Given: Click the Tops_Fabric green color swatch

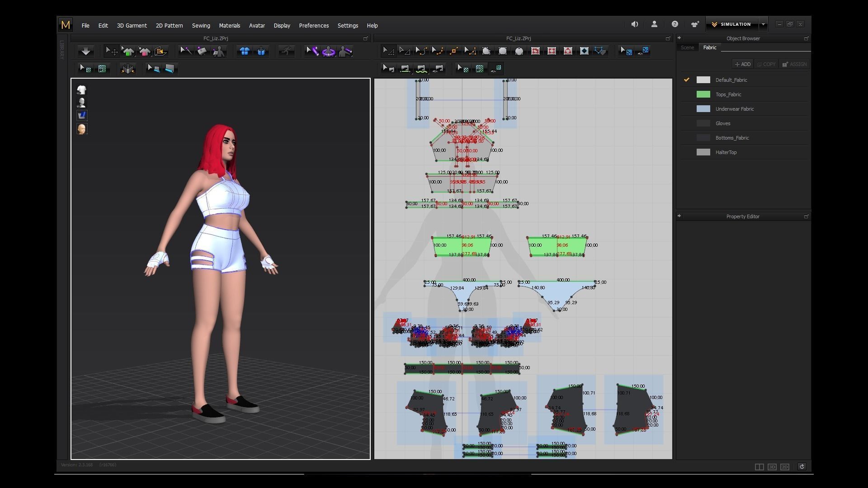Looking at the screenshot, I should coord(703,94).
